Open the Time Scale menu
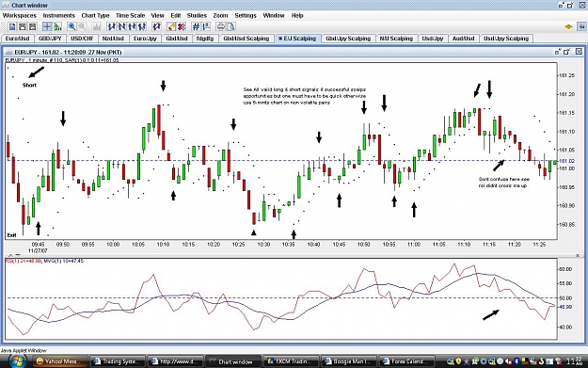Image resolution: width=588 pixels, height=368 pixels. tap(130, 15)
